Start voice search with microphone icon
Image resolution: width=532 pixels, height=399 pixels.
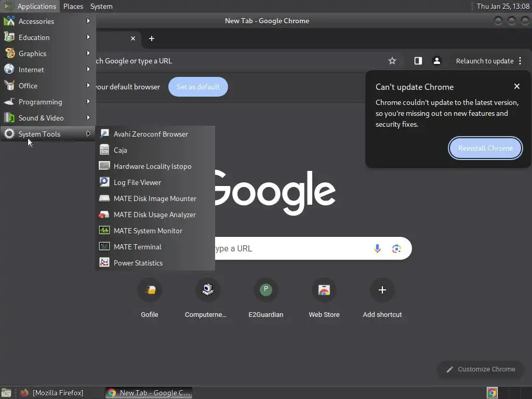[x=377, y=248]
